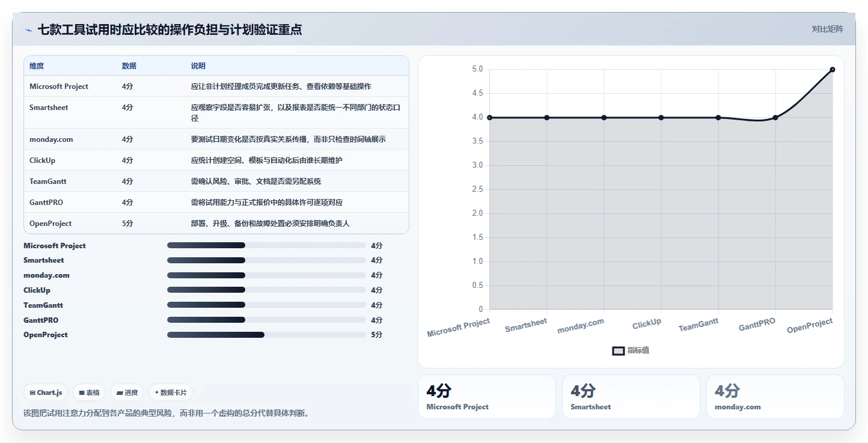
Task: Toggle the 指标值 legend swatch
Action: (619, 351)
